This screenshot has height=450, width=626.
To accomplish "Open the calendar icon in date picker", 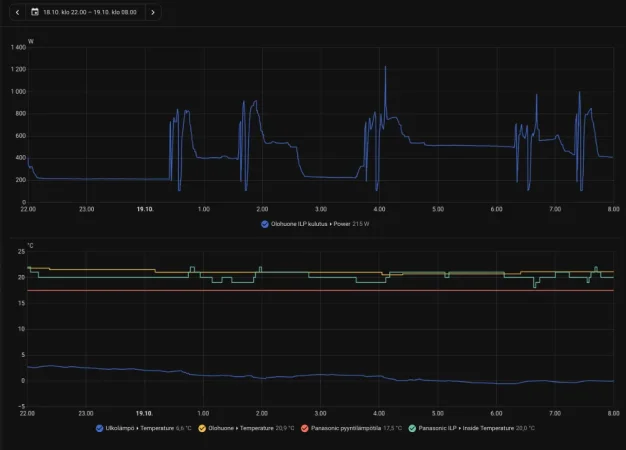I will tap(35, 12).
